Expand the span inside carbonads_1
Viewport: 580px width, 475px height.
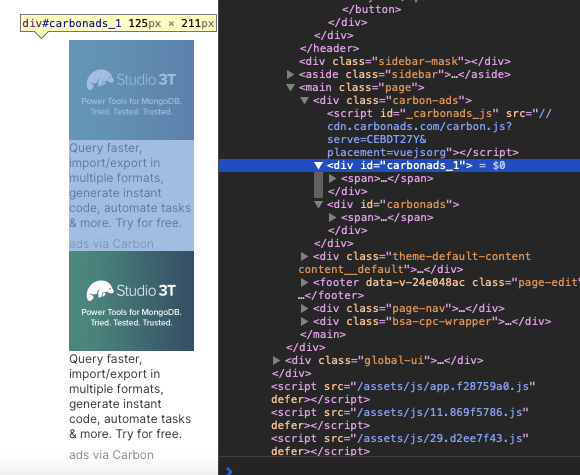click(333, 179)
